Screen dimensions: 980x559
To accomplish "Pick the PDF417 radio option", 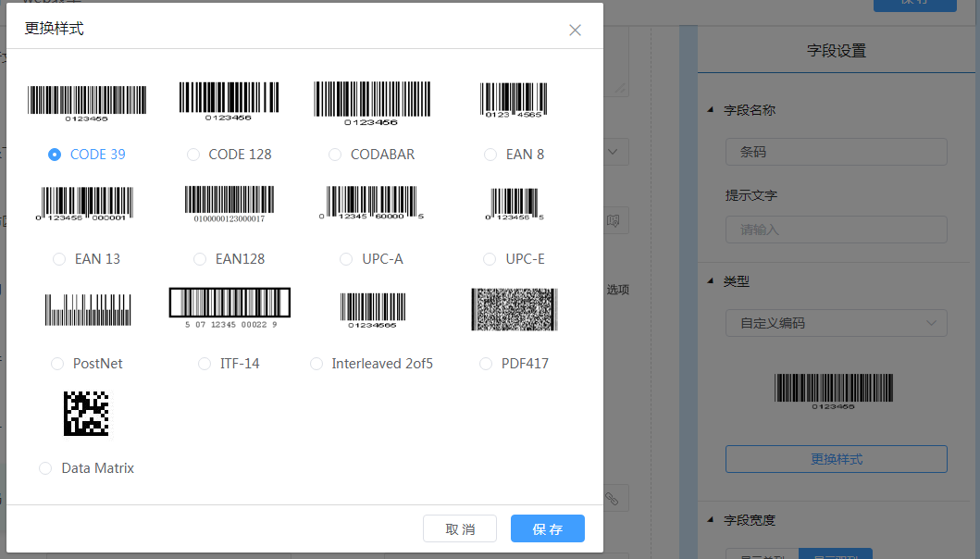I will pyautogui.click(x=486, y=364).
